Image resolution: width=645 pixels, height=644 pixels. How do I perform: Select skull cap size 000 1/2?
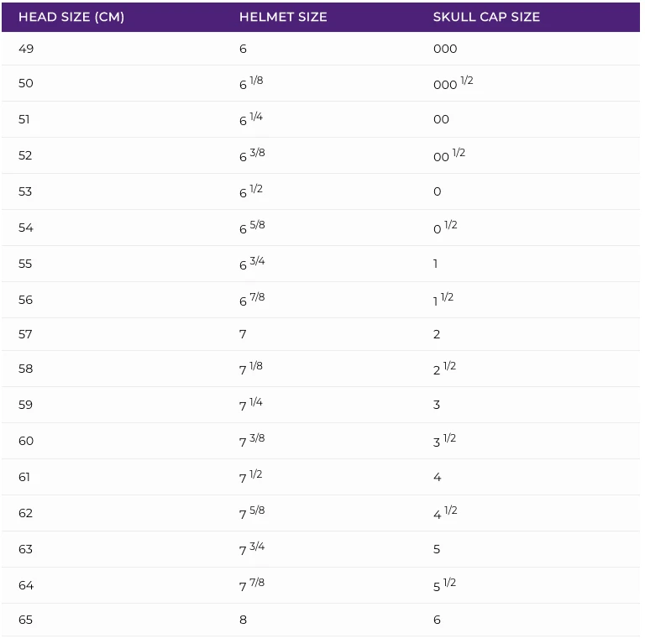(x=453, y=83)
